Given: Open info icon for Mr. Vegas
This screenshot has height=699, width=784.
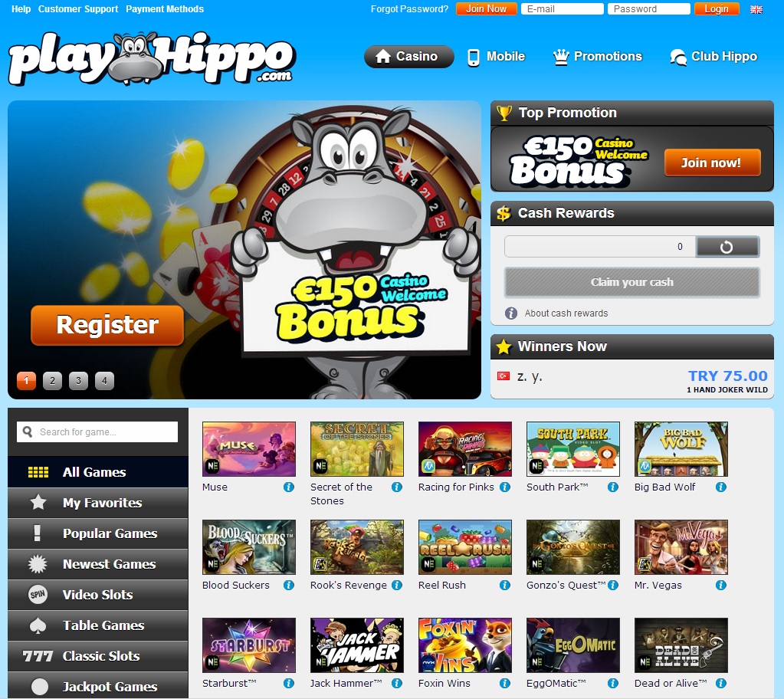Looking at the screenshot, I should pos(721,585).
